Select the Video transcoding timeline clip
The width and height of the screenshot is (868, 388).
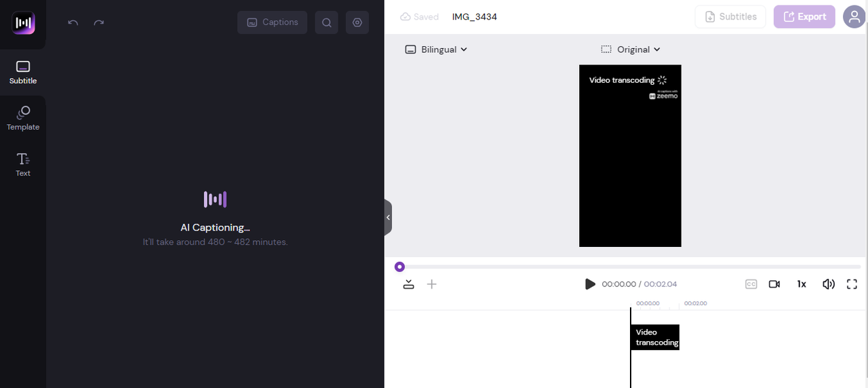655,337
